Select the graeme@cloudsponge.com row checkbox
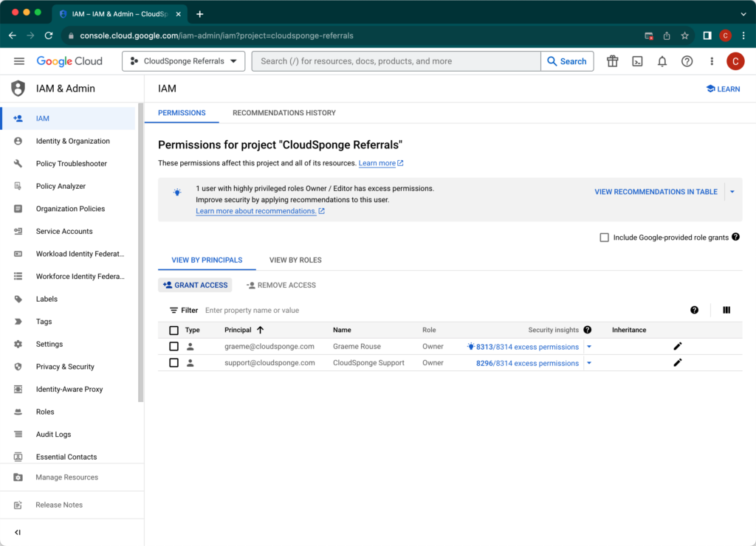Viewport: 756px width, 546px height. point(174,346)
